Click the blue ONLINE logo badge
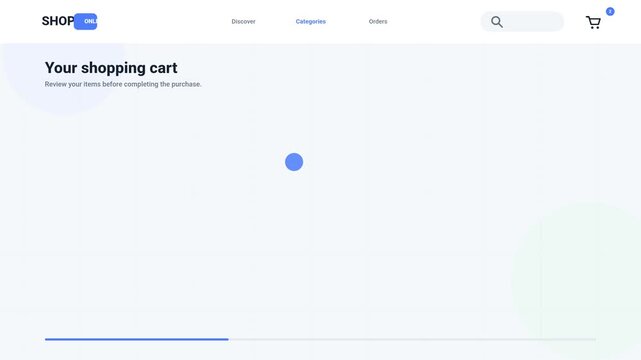641x360 pixels. (85, 22)
